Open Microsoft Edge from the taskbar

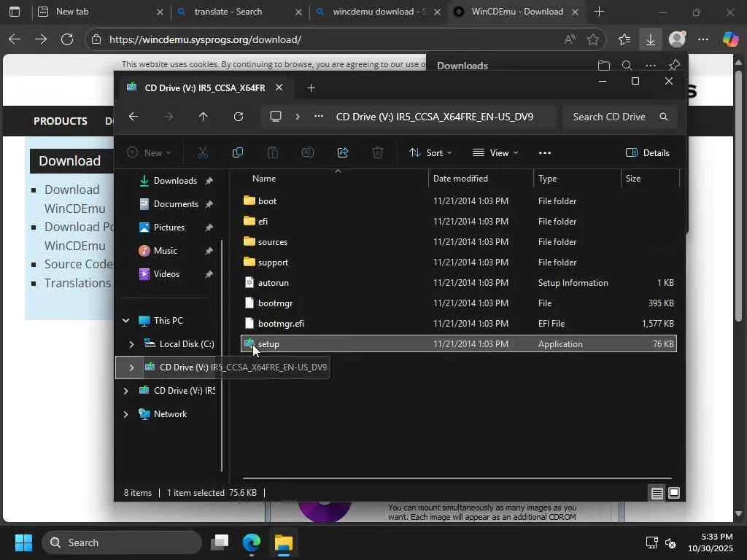click(x=252, y=542)
